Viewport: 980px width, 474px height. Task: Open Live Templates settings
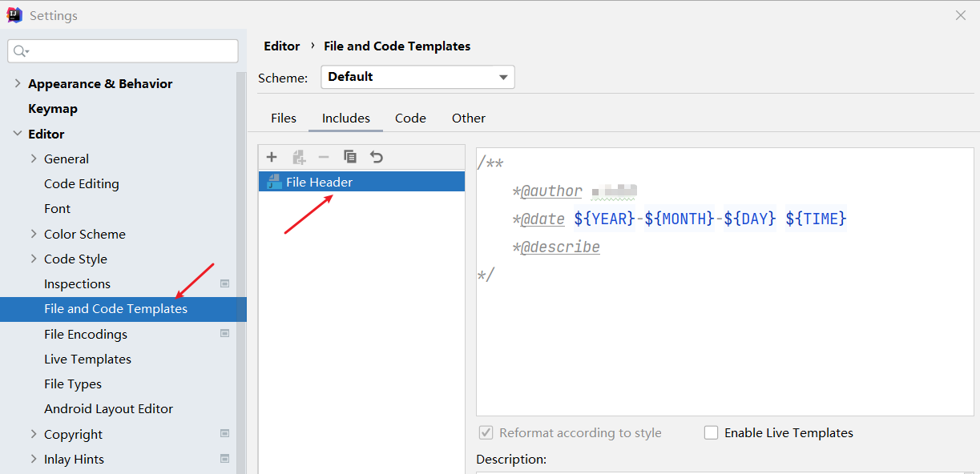(87, 359)
